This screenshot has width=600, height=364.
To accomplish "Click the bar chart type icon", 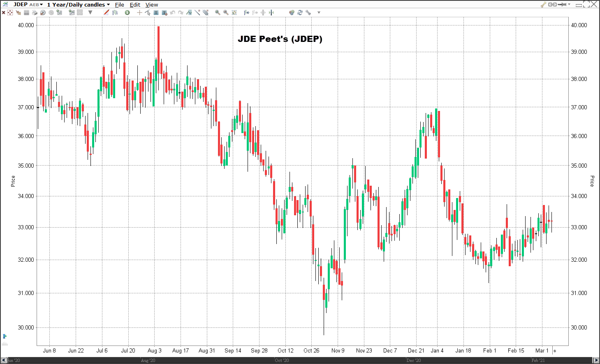I will point(115,12).
